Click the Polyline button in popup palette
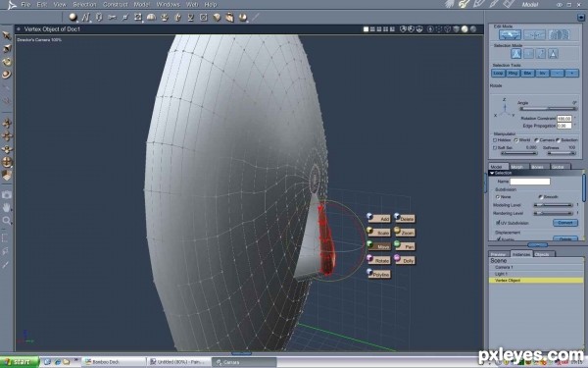 (379, 274)
